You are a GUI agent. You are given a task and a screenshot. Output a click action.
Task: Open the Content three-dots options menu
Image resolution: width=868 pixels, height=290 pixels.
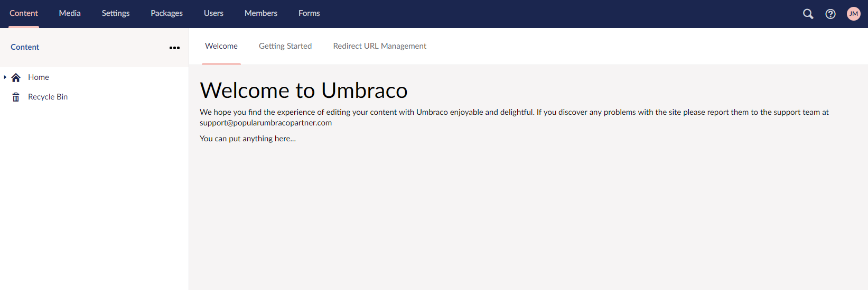coord(174,48)
